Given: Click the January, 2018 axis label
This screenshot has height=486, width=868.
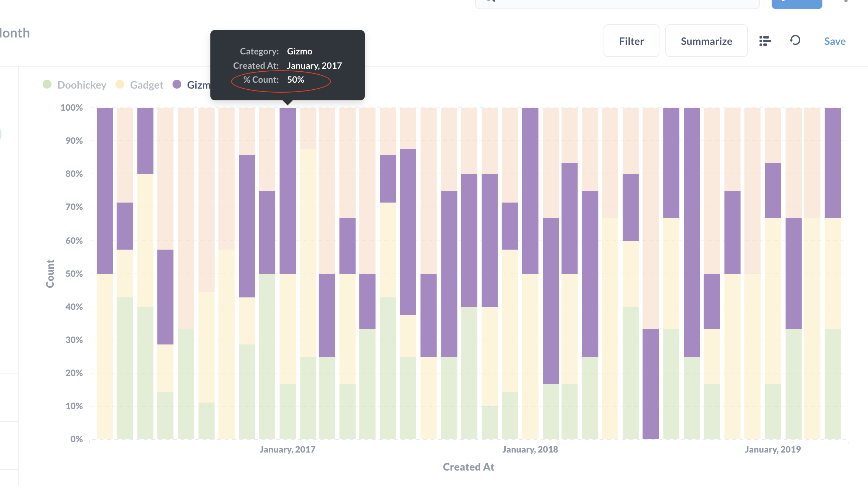Looking at the screenshot, I should pyautogui.click(x=530, y=449).
